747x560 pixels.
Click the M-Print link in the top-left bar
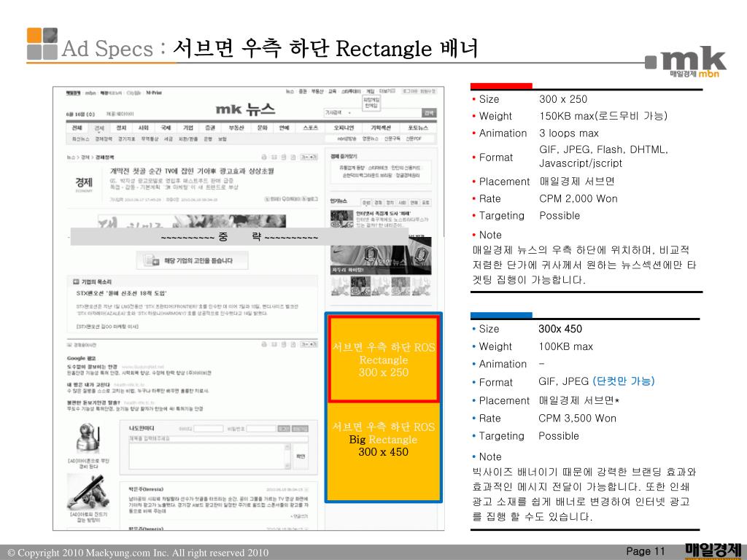click(154, 93)
